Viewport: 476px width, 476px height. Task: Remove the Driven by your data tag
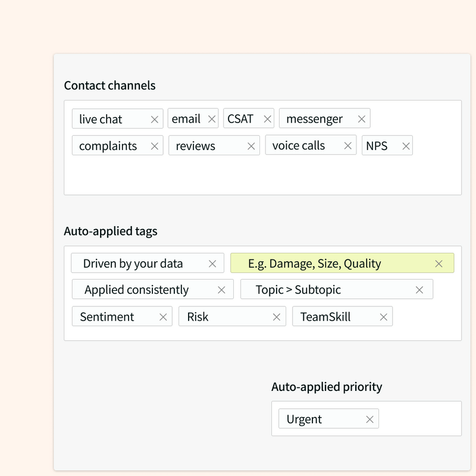pos(212,264)
